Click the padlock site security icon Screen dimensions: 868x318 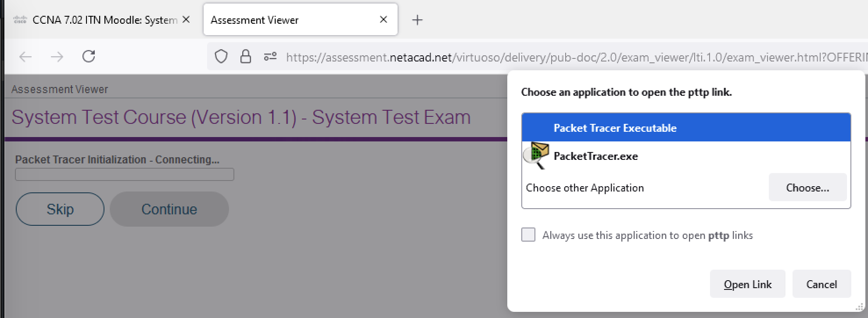246,57
